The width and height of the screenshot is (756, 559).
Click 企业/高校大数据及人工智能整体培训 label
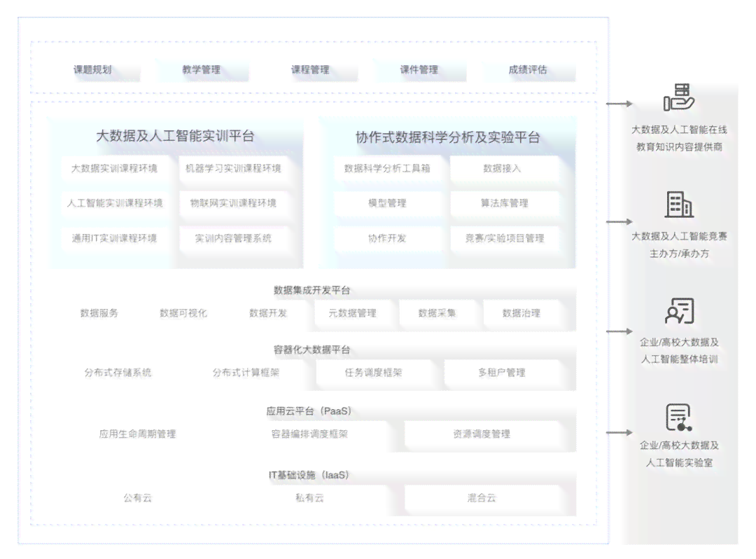pyautogui.click(x=679, y=351)
